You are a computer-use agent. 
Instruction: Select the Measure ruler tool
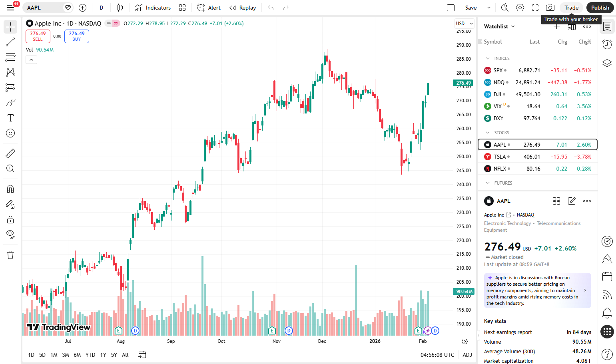pyautogui.click(x=10, y=153)
